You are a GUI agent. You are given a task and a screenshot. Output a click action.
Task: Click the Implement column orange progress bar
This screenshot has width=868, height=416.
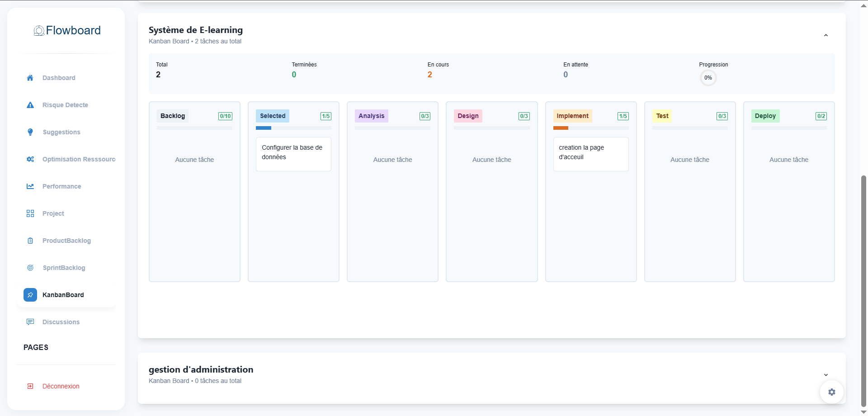coord(561,128)
